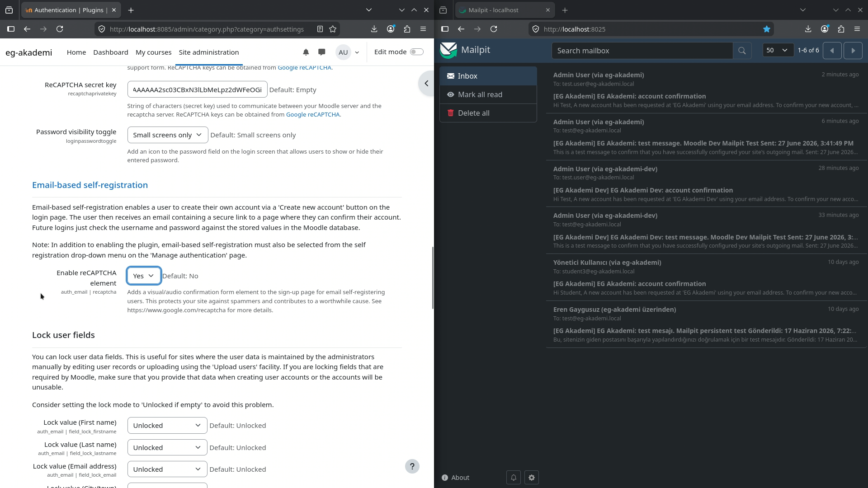Screen dimensions: 868x488
Task: Follow Google reCAPTCHA link under secret key
Action: (313, 115)
